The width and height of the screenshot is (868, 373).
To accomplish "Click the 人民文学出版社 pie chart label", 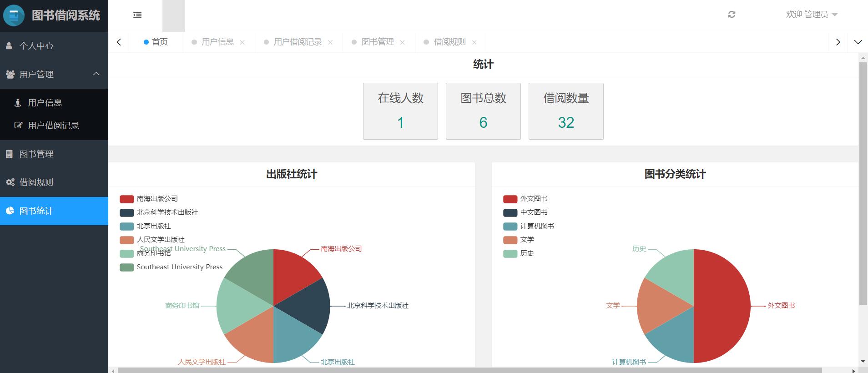I will (202, 362).
